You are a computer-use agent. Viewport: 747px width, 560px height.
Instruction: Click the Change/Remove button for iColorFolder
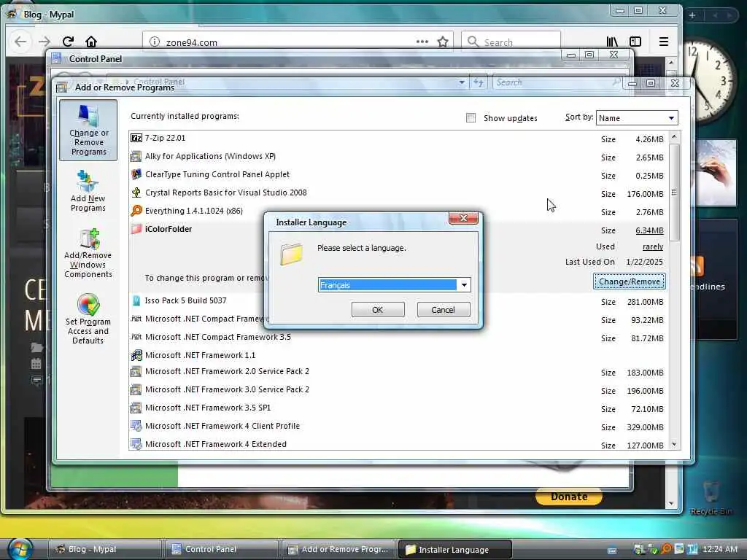[629, 281]
